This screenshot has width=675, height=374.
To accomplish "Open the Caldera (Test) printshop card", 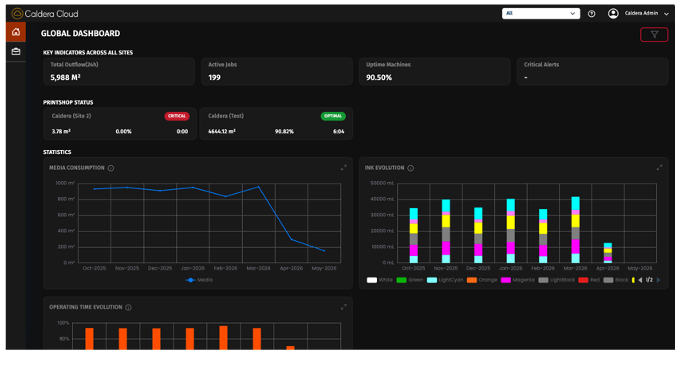I will (x=276, y=124).
